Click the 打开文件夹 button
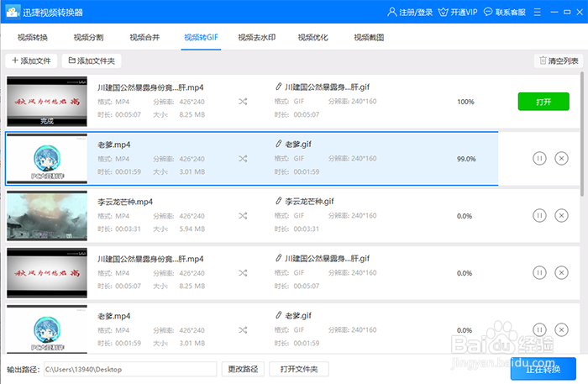The height and width of the screenshot is (384, 588). (x=299, y=369)
